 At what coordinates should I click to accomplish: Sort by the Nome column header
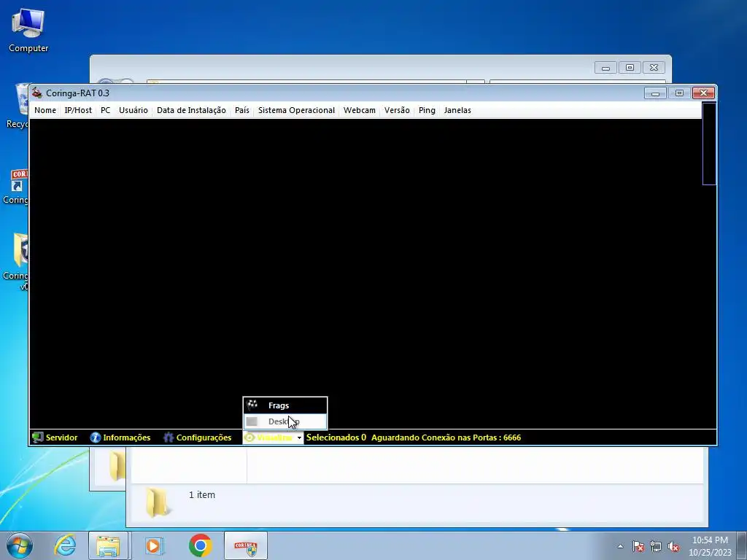[x=45, y=110]
